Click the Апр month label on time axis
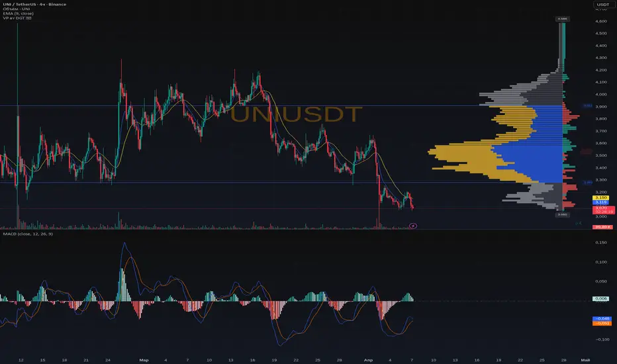 (x=368, y=360)
